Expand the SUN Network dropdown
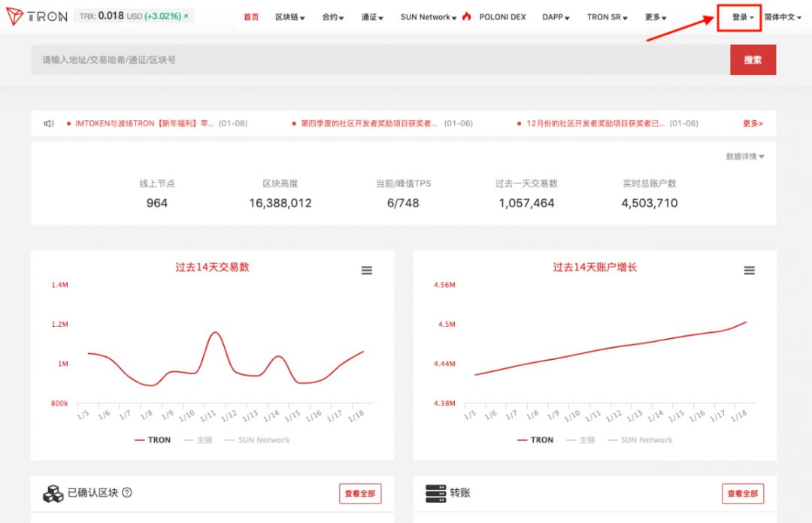This screenshot has width=812, height=523. 429,17
